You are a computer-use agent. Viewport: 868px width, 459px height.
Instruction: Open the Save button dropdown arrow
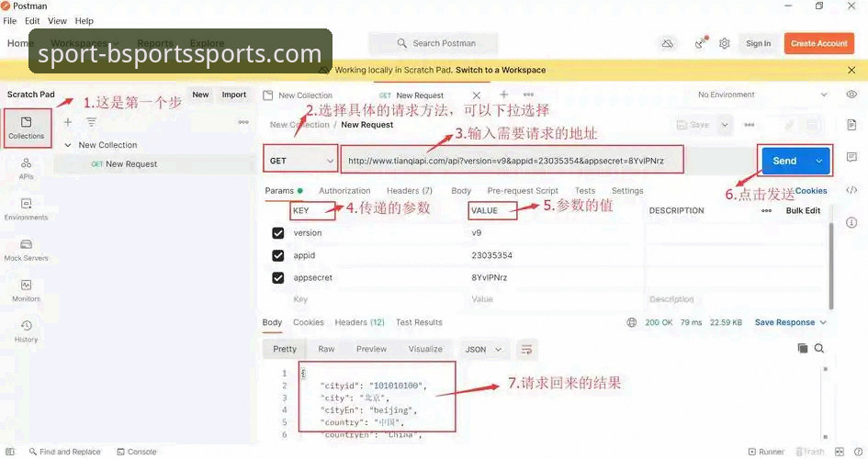coord(725,125)
